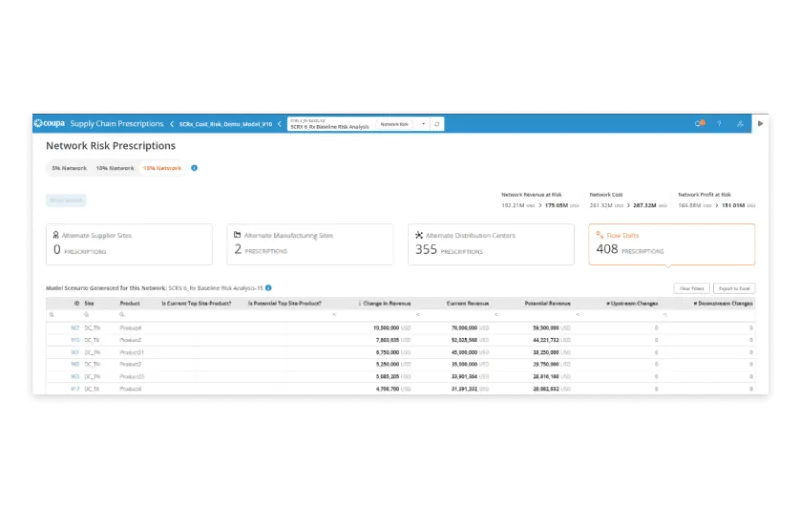The height and width of the screenshot is (507, 800).
Task: Click the Alternate Manufacturing Sites icon
Action: point(237,235)
